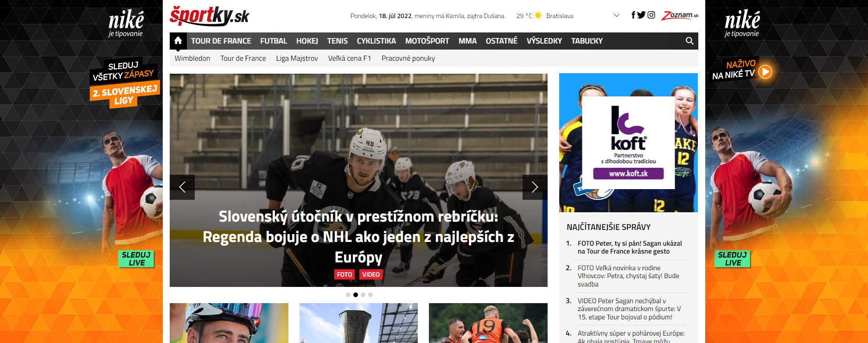The height and width of the screenshot is (343, 868).
Task: Expand the weather city dropdown chevron
Action: click(616, 16)
